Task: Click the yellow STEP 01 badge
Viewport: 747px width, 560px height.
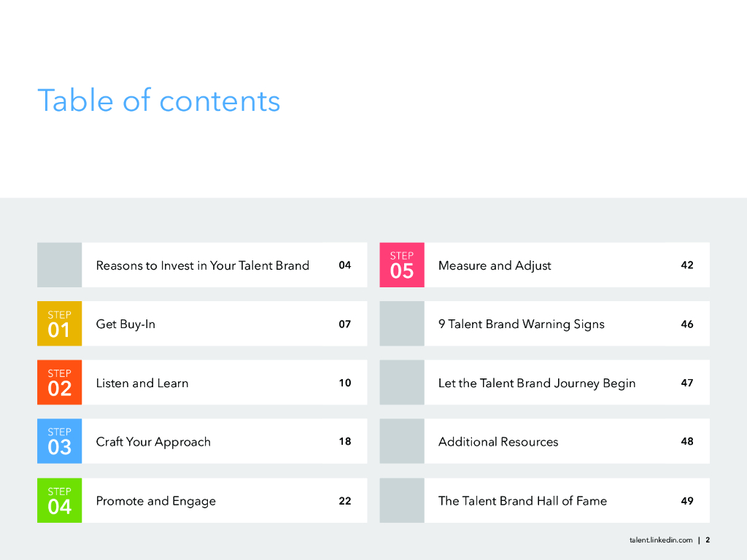Action: coord(59,324)
